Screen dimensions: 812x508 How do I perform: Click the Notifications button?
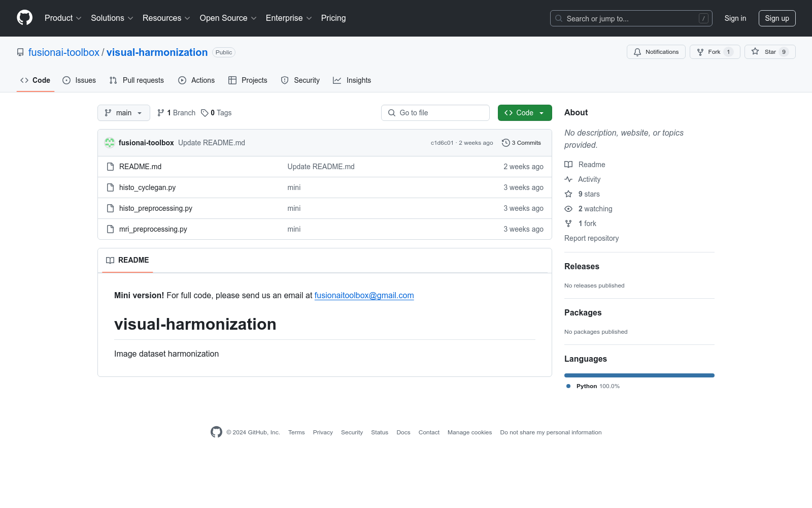coord(656,52)
